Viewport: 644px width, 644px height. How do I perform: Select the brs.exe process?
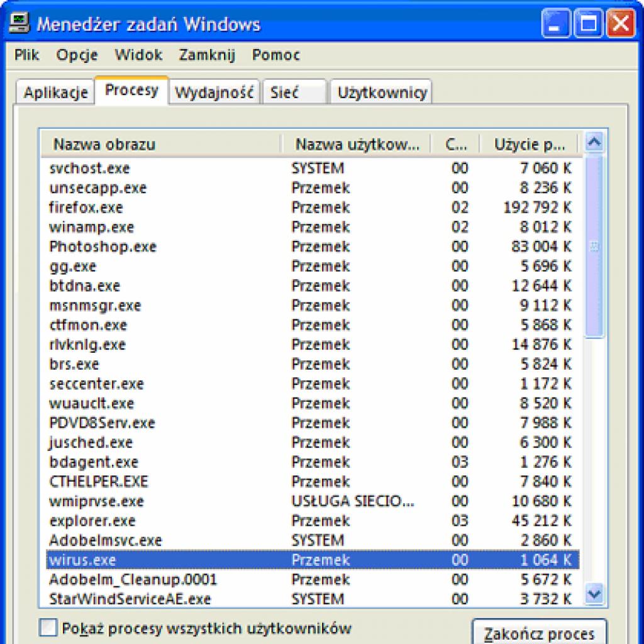[312, 364]
